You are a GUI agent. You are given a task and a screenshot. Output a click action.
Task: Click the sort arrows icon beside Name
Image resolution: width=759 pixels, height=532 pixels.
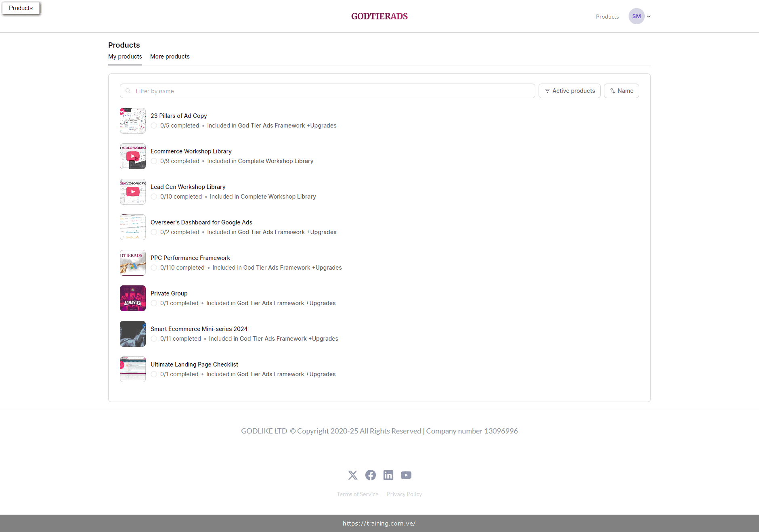coord(612,91)
